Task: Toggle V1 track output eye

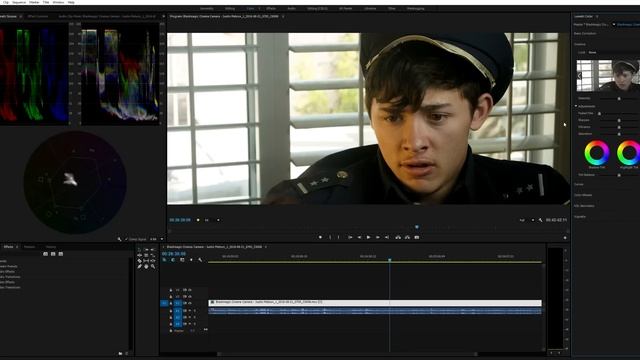Action: click(x=190, y=303)
